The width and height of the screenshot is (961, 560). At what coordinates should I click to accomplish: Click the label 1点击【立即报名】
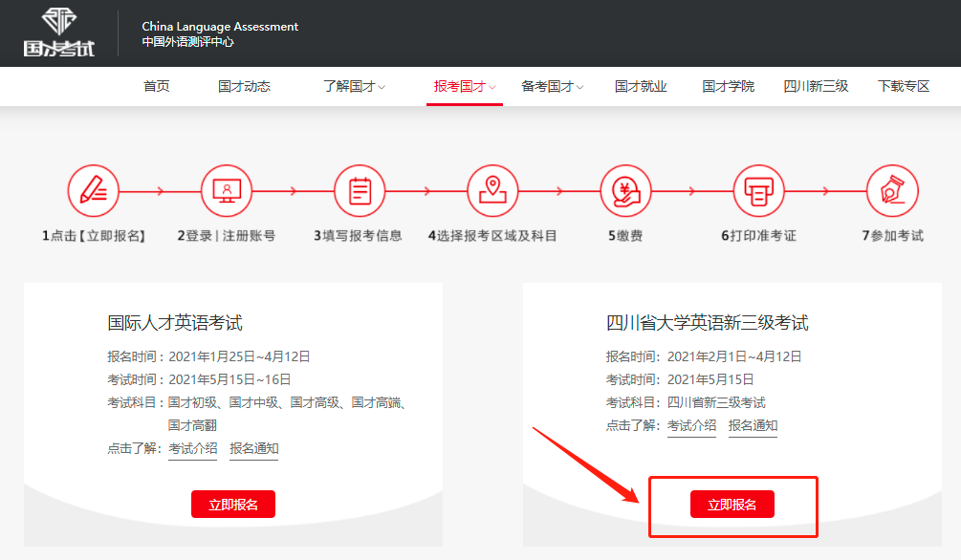93,236
